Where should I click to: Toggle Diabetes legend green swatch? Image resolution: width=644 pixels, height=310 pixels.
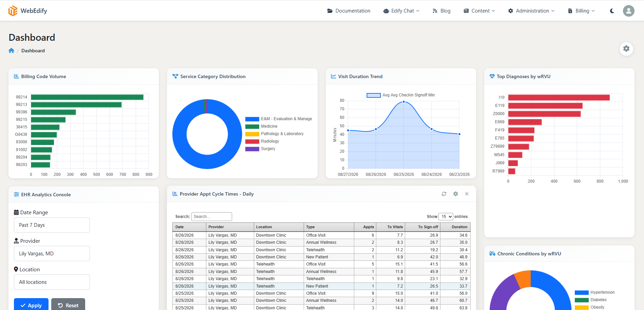[x=582, y=300]
